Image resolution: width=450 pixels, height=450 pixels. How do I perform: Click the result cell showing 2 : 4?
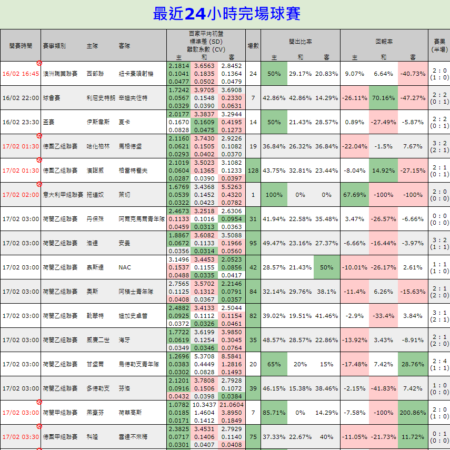(x=440, y=364)
